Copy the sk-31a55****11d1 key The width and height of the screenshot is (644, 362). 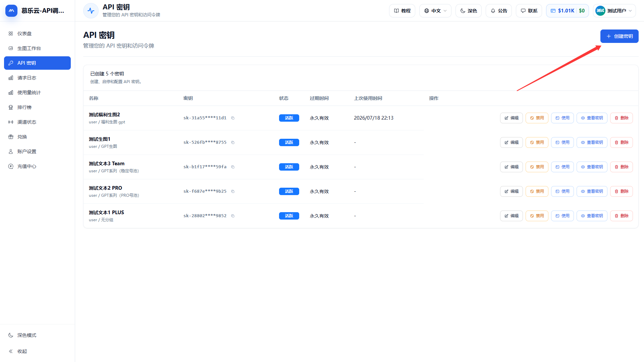[233, 118]
